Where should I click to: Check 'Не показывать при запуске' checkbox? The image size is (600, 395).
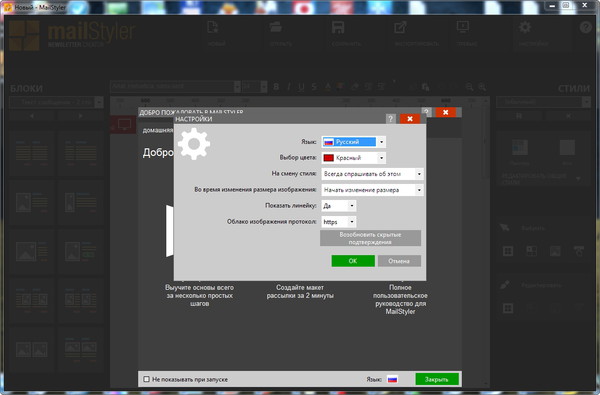click(146, 379)
